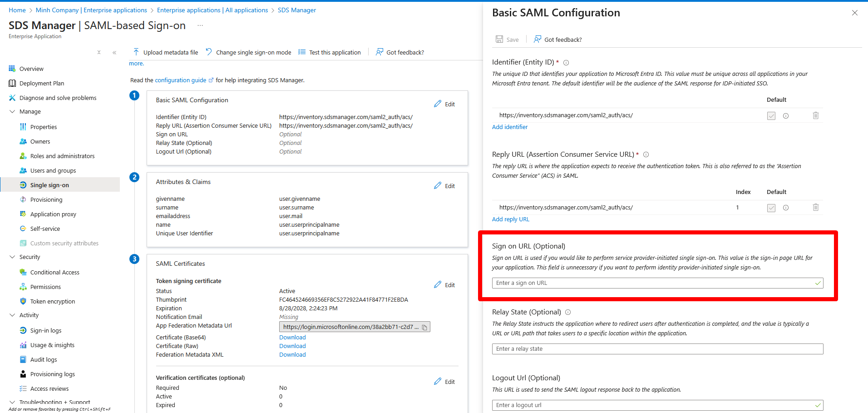
Task: Click Add identifier link
Action: point(510,127)
